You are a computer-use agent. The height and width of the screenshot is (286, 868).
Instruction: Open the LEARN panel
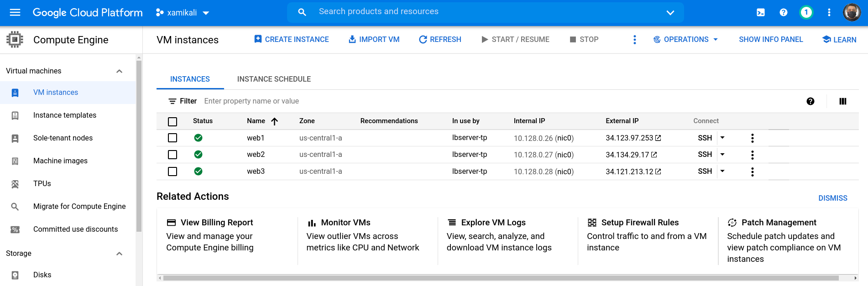pyautogui.click(x=839, y=40)
